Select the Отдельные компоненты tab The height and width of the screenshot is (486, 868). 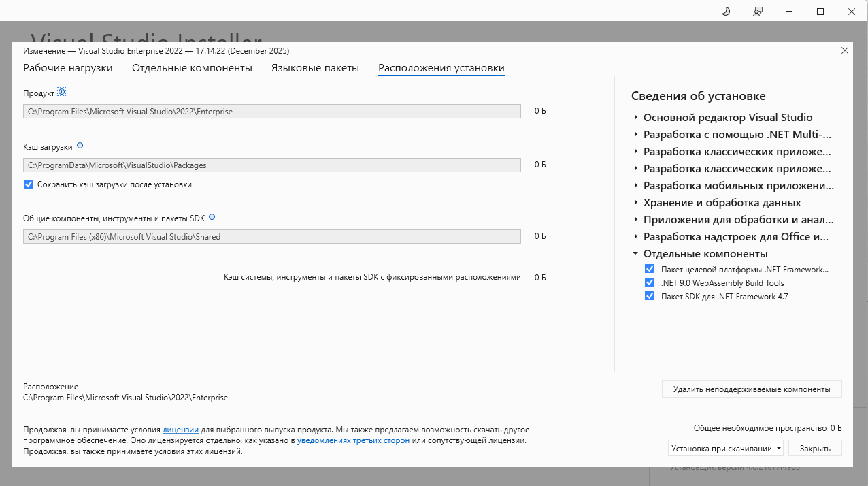(x=192, y=68)
